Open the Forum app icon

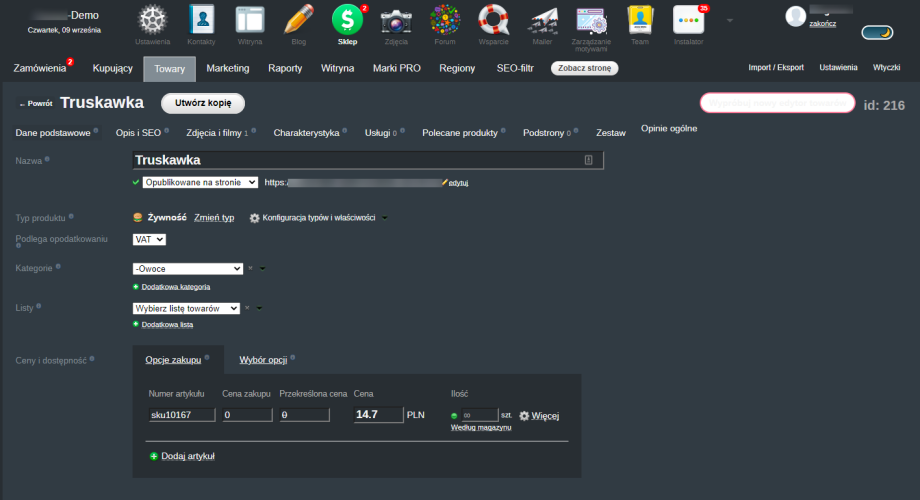click(445, 21)
